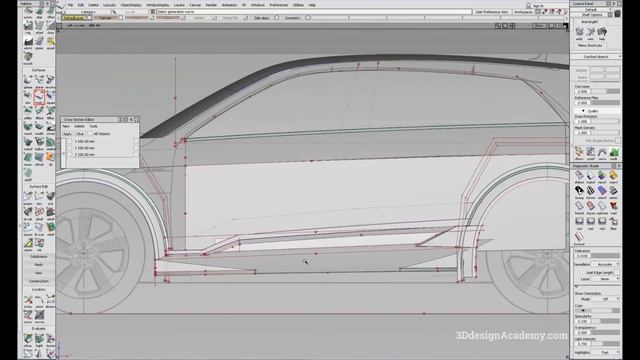Click the Shelf Options button
This screenshot has height=360, width=640.
[x=593, y=15]
